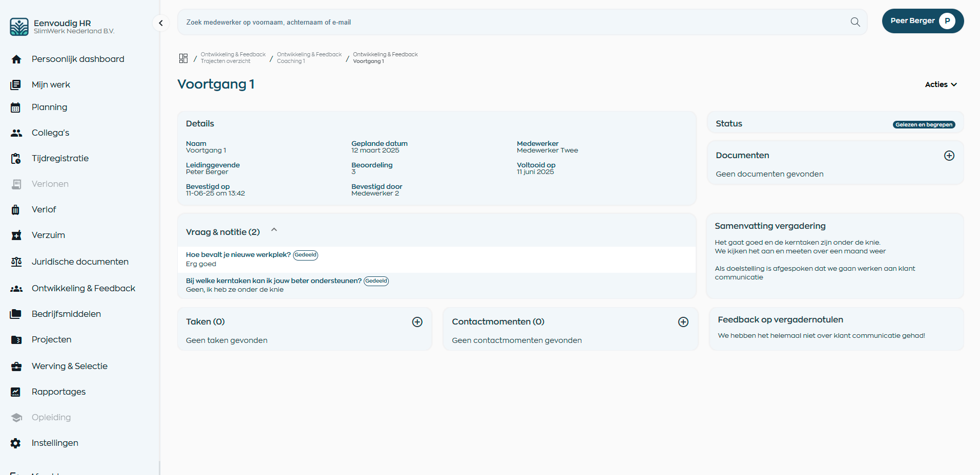Viewport: 980px width, 475px height.
Task: Open the Acties dropdown menu
Action: tap(940, 84)
